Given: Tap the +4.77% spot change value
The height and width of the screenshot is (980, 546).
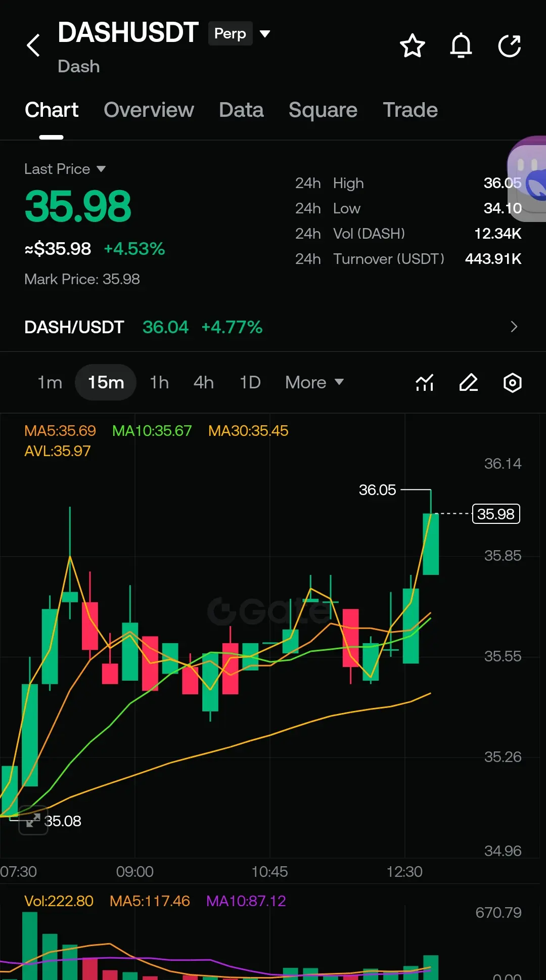Looking at the screenshot, I should tap(232, 327).
